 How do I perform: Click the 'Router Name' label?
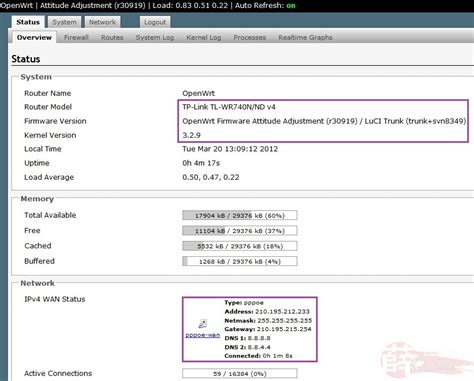(x=47, y=93)
